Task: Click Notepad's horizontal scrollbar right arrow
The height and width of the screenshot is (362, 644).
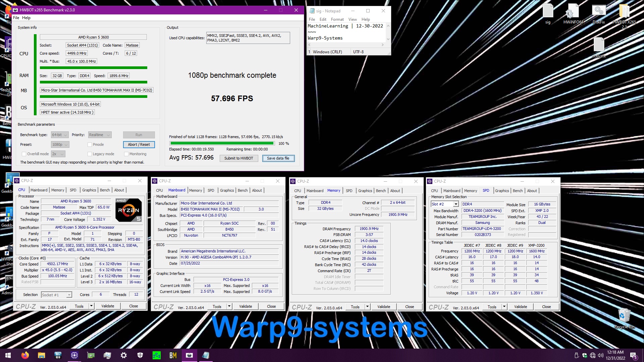Action: pos(382,45)
